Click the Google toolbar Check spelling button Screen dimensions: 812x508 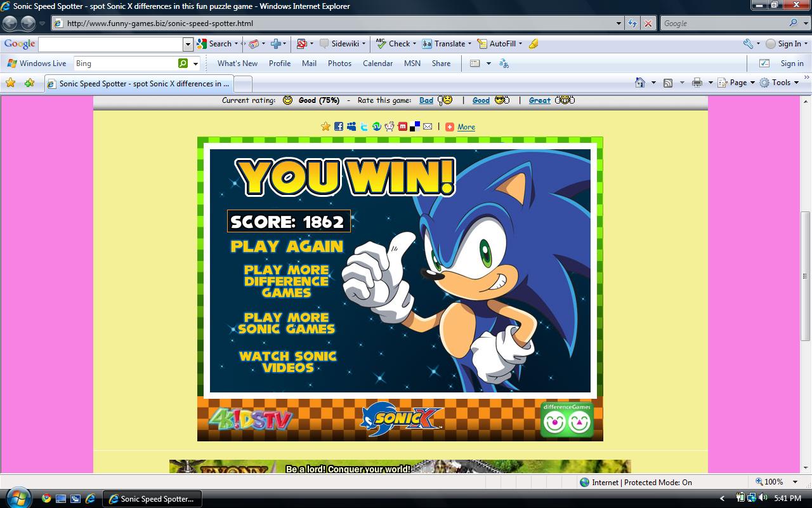point(393,44)
